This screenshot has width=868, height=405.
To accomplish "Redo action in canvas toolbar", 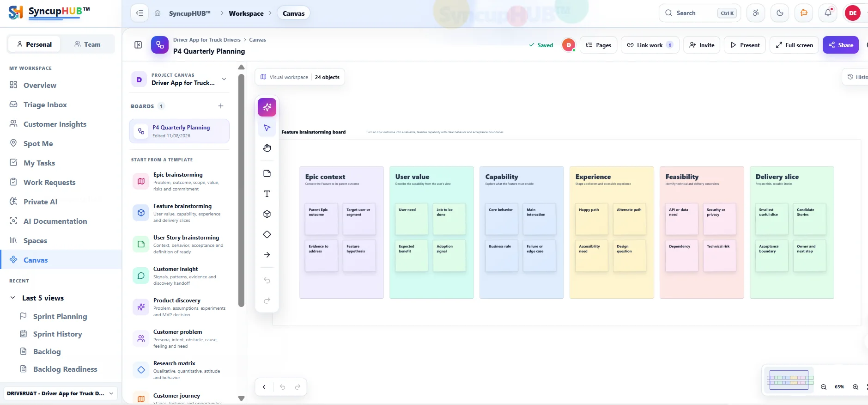I will pyautogui.click(x=267, y=301).
